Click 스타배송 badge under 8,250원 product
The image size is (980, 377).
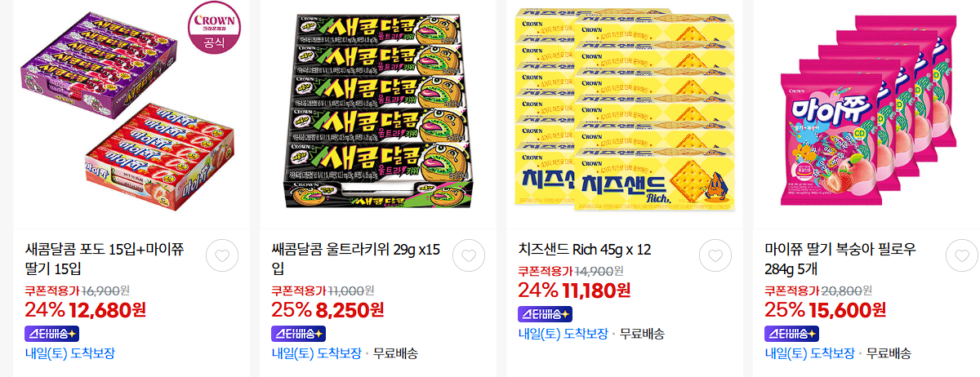pos(298,334)
